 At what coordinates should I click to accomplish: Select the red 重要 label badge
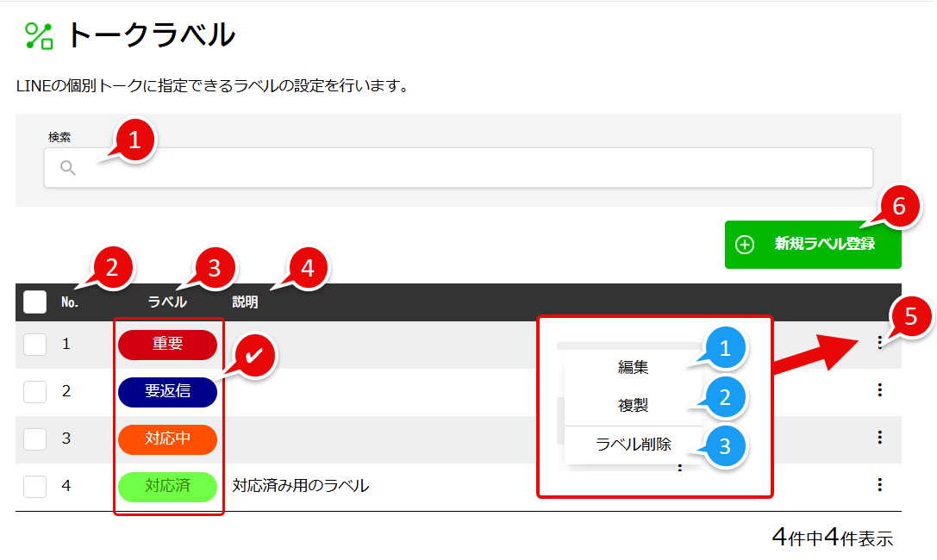click(x=168, y=345)
